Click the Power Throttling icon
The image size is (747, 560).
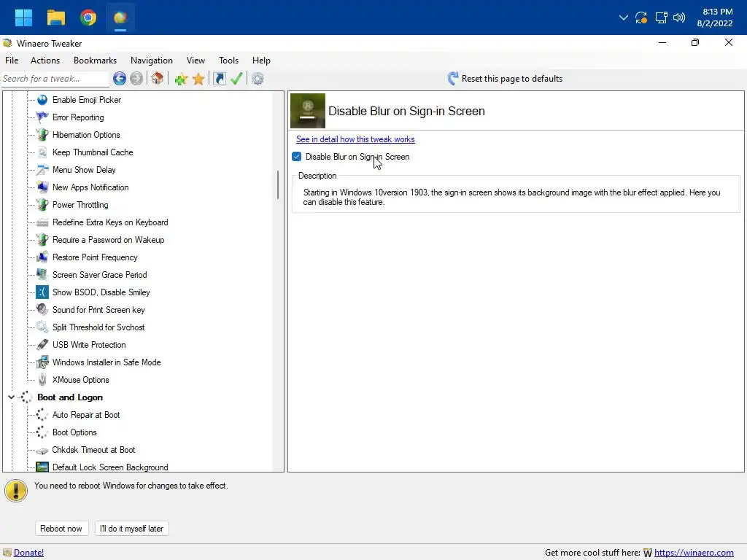[42, 205]
